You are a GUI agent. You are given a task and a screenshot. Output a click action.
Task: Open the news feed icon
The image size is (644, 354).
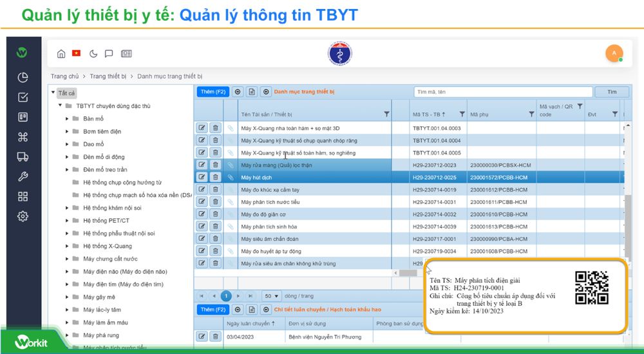pos(126,54)
